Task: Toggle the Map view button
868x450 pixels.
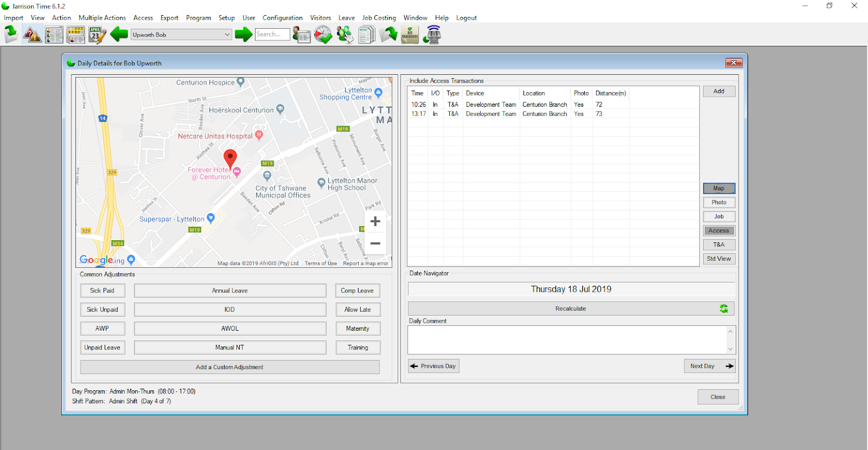Action: (719, 188)
